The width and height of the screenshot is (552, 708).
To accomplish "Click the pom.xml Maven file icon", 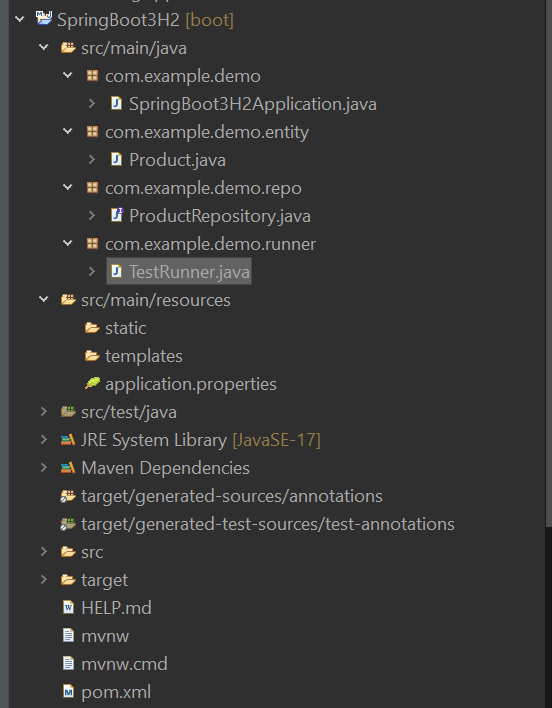I will tap(68, 692).
